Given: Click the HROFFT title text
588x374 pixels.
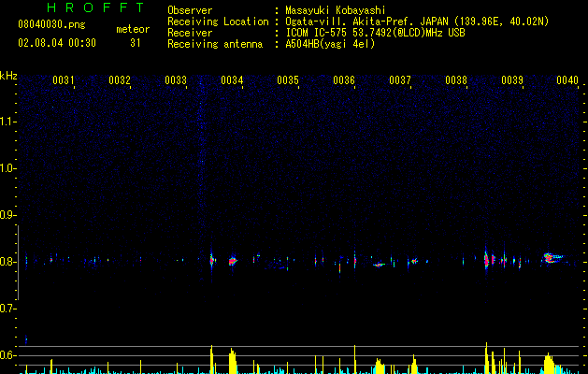Looking at the screenshot, I should point(96,7).
